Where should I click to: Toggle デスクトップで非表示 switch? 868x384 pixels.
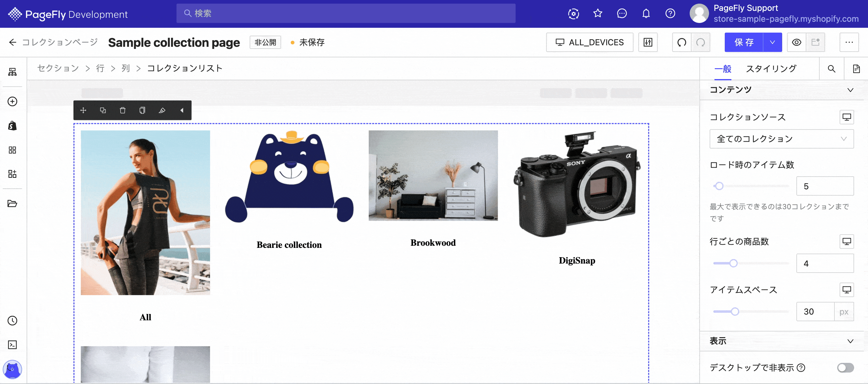click(845, 367)
